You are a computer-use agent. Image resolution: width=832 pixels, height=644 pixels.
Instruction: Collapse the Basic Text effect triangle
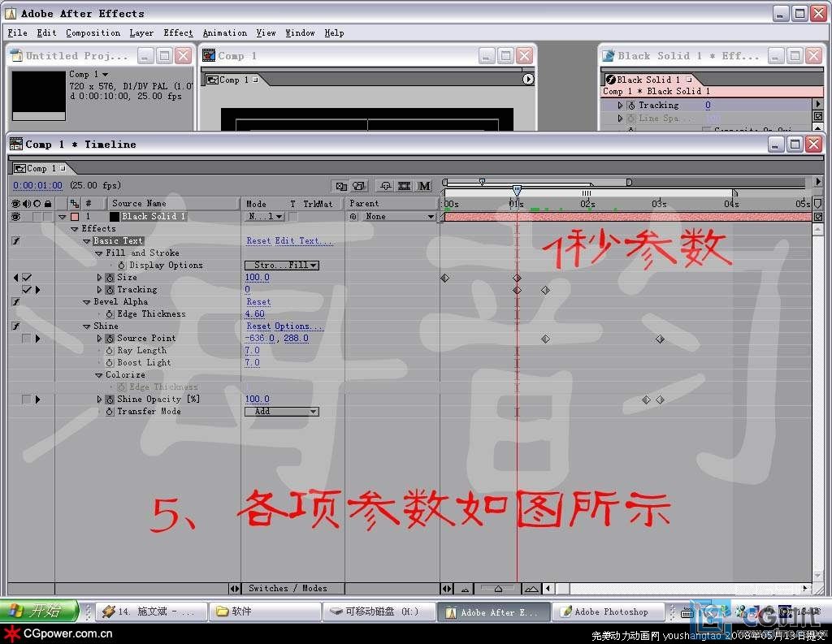coord(86,241)
